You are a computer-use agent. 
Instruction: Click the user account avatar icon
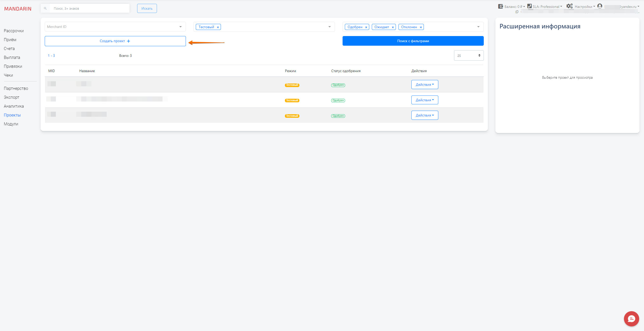[x=600, y=6]
